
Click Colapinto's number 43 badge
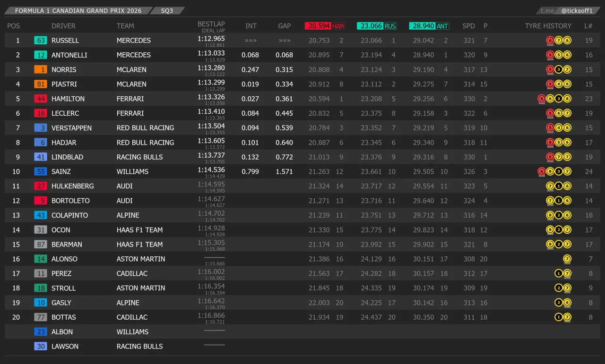[x=41, y=215]
